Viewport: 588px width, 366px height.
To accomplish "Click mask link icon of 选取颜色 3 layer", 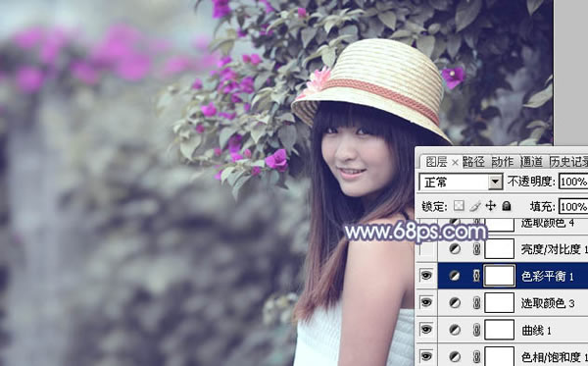I will 476,303.
